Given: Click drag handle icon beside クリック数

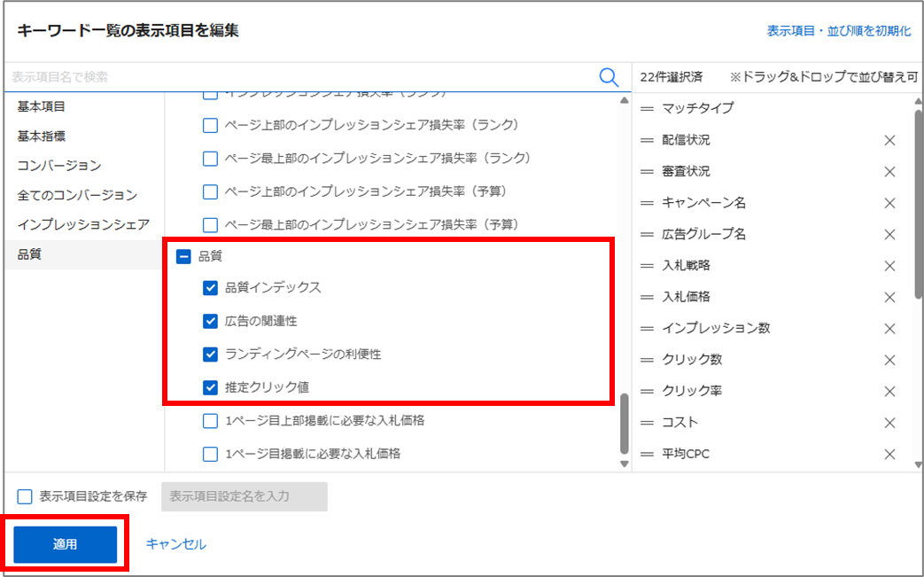Looking at the screenshot, I should (x=647, y=360).
